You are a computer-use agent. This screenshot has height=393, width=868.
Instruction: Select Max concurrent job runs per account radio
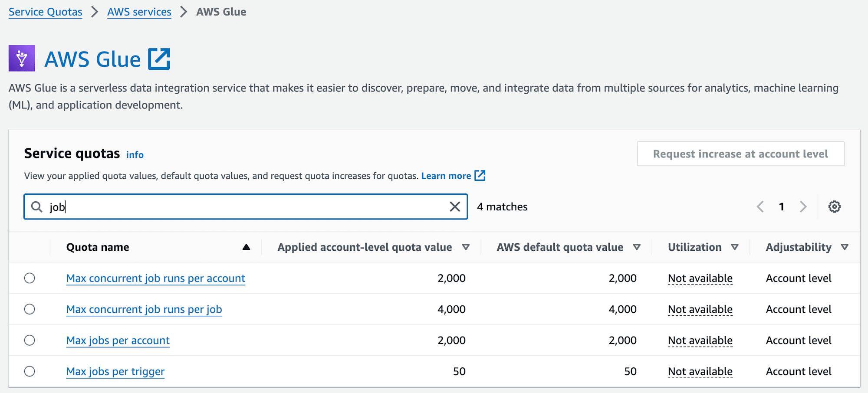click(x=30, y=278)
